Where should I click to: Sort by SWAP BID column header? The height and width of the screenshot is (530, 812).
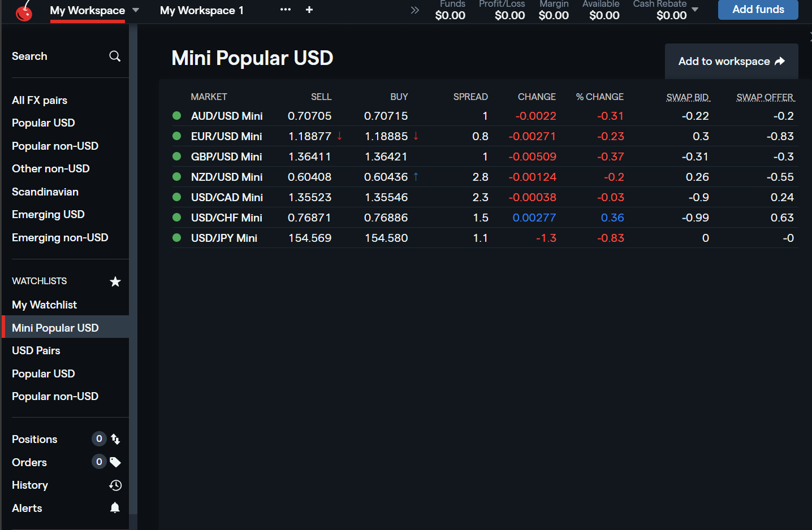[688, 97]
